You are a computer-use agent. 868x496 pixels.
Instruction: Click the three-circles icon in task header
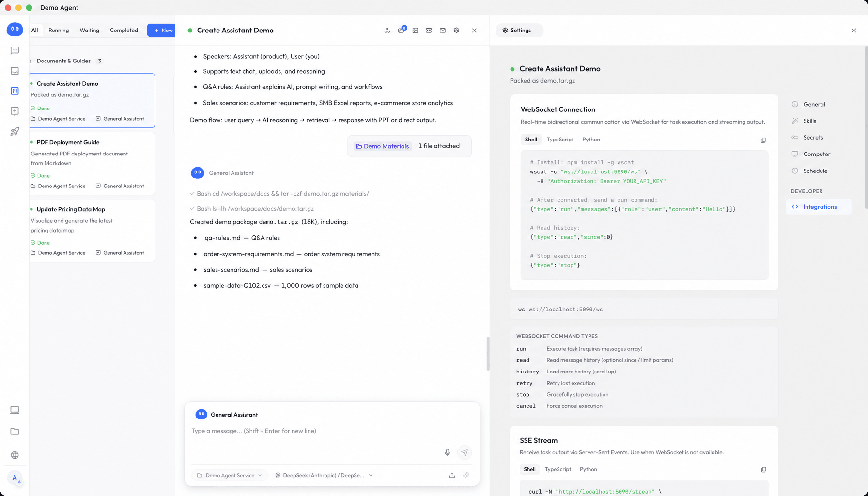[x=387, y=31]
